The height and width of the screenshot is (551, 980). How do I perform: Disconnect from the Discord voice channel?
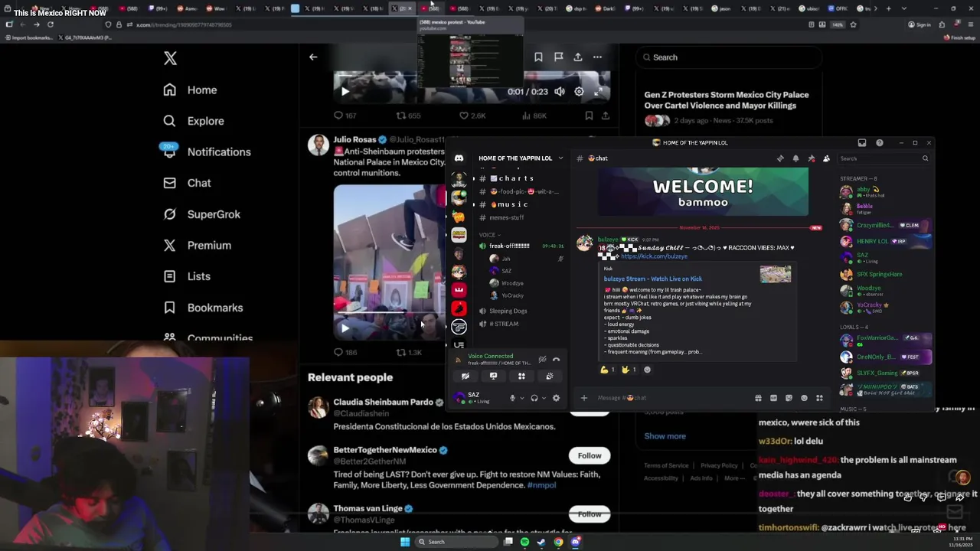[x=557, y=359]
